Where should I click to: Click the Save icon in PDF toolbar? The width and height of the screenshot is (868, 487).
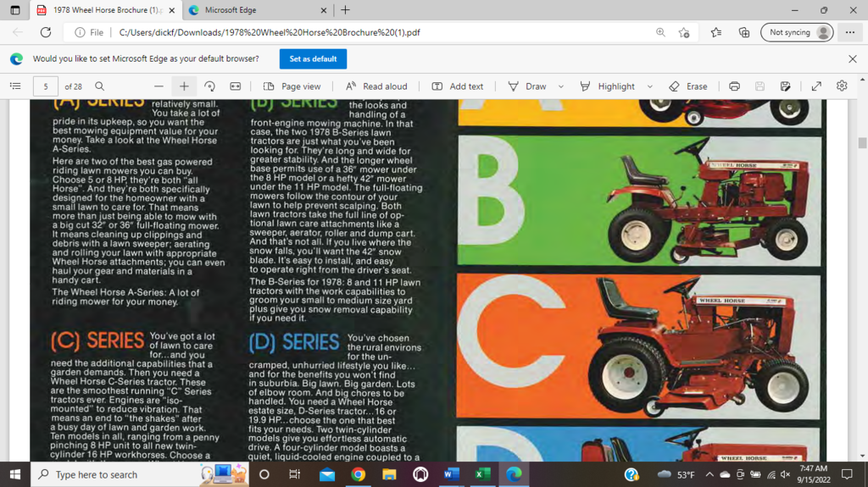[x=760, y=86]
